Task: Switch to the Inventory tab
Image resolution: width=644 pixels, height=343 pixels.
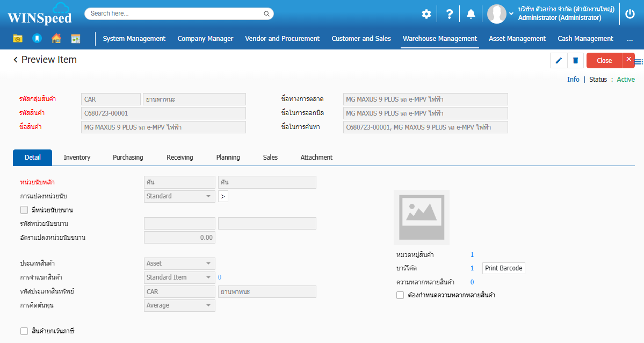Action: pyautogui.click(x=77, y=158)
